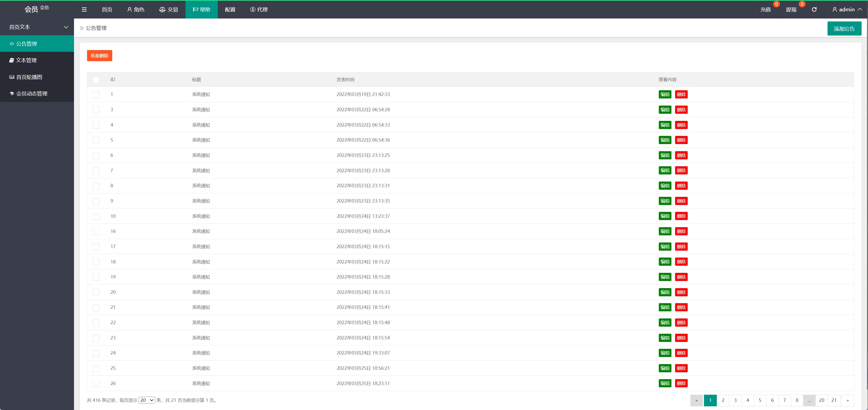Go to page 5 in the pagination

[760, 400]
